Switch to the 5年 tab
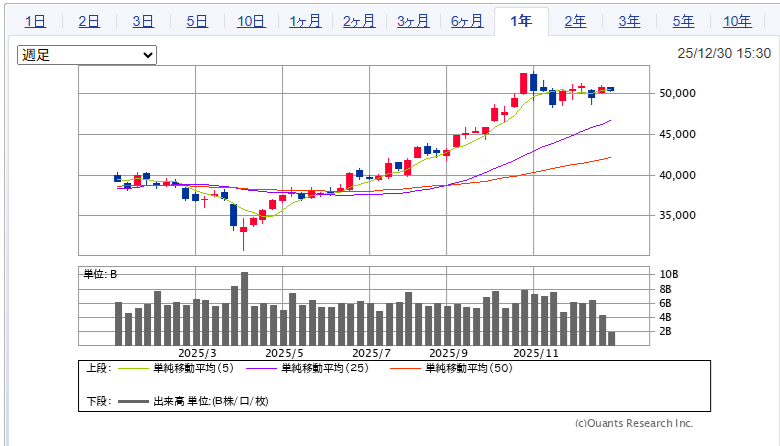This screenshot has width=780, height=446. (683, 21)
